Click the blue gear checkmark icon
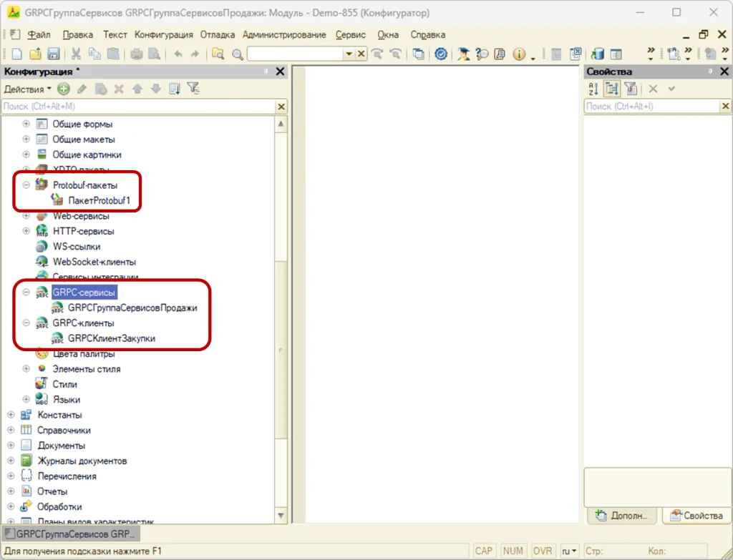Screen dimensions: 733x560 (440, 54)
